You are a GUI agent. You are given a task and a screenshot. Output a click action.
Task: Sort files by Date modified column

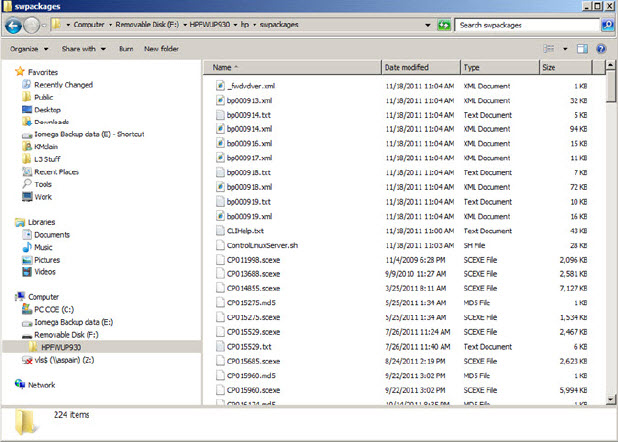pyautogui.click(x=406, y=67)
